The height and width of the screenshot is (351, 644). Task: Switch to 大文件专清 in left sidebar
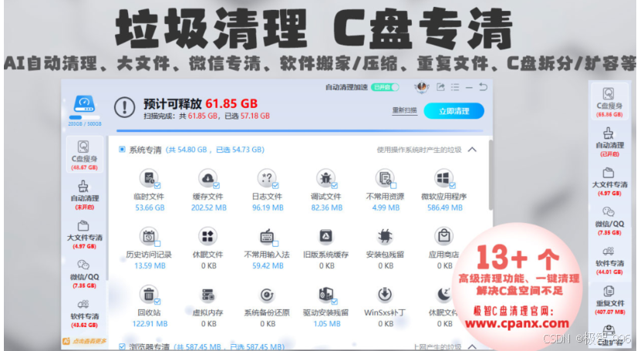pyautogui.click(x=84, y=235)
